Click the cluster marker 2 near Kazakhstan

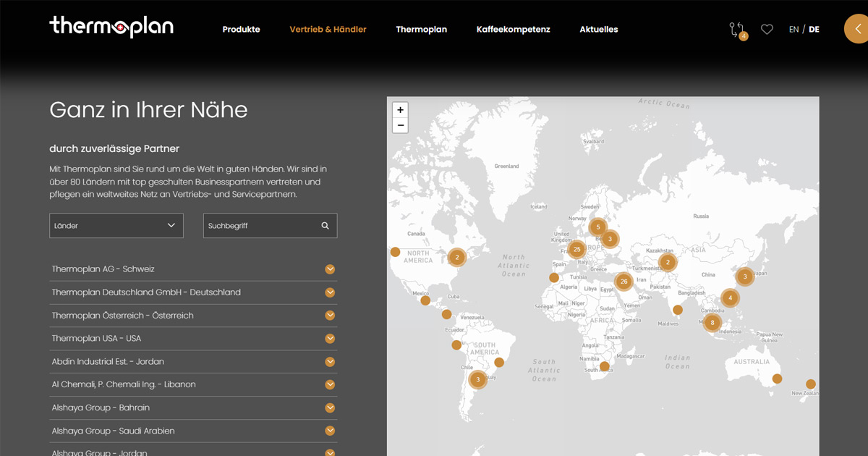[668, 262]
